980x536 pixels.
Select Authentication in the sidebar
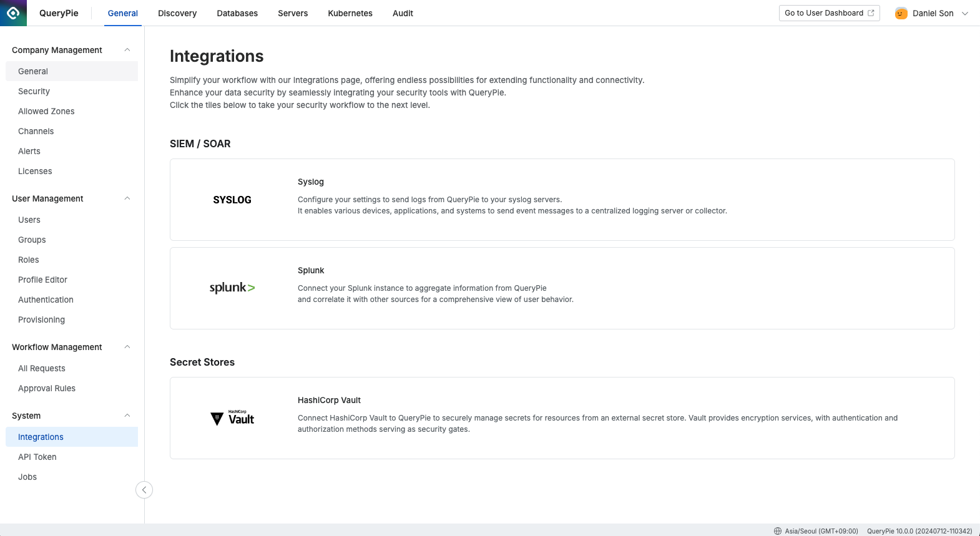pos(46,300)
